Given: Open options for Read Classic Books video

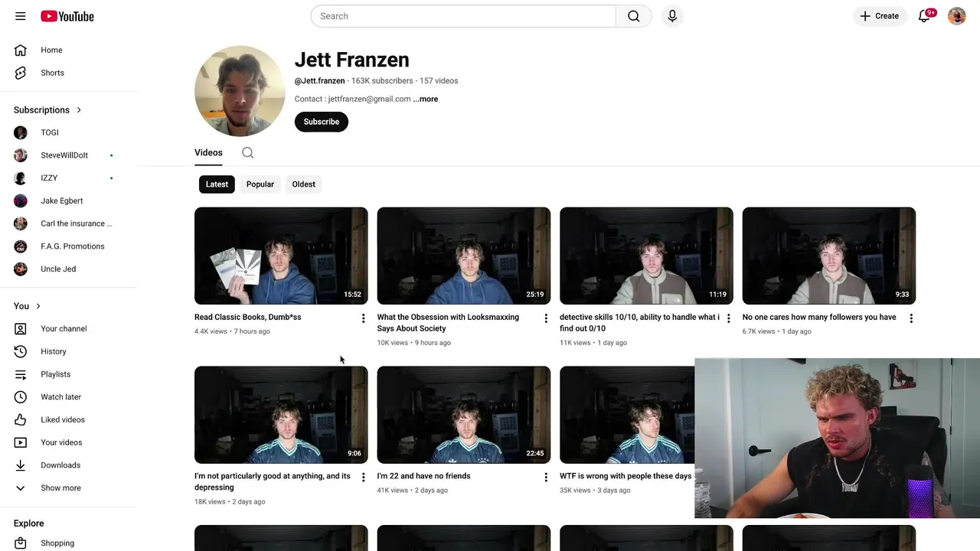Looking at the screenshot, I should [x=363, y=318].
